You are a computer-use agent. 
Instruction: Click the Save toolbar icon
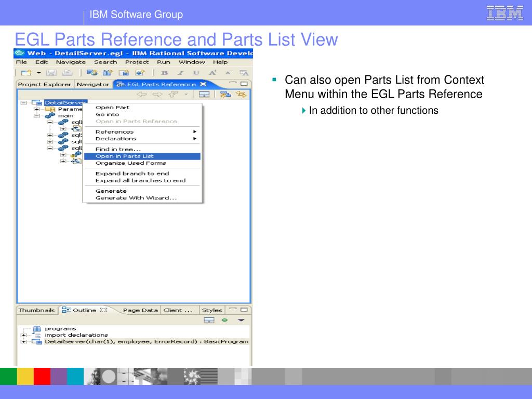click(51, 73)
